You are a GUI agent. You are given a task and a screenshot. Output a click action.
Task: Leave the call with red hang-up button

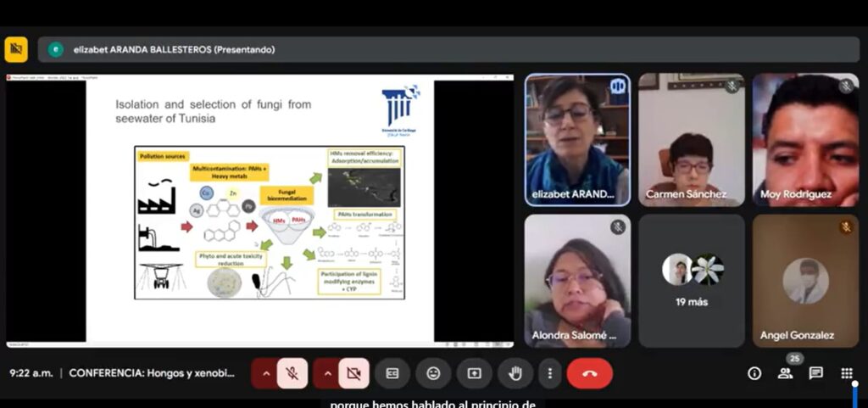590,373
